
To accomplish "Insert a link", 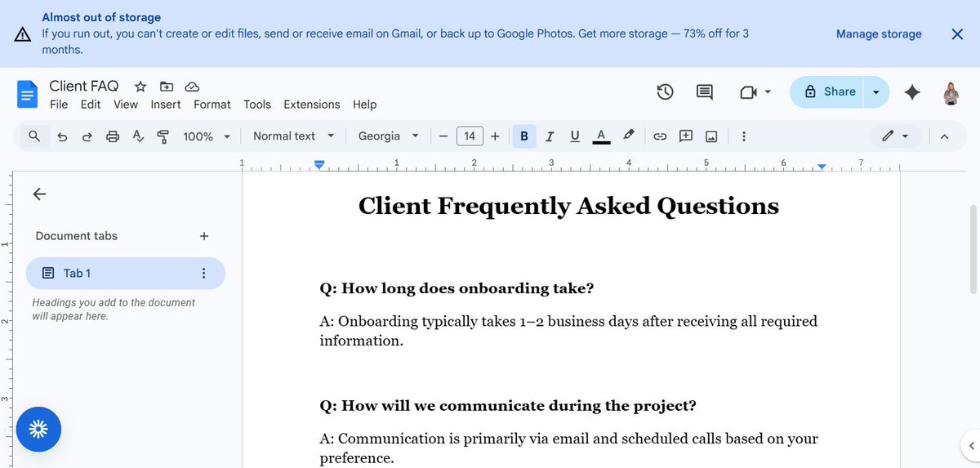I will coord(661,136).
